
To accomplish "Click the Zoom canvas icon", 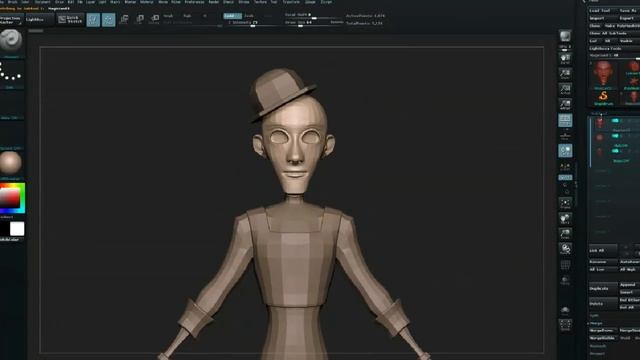I will (565, 74).
